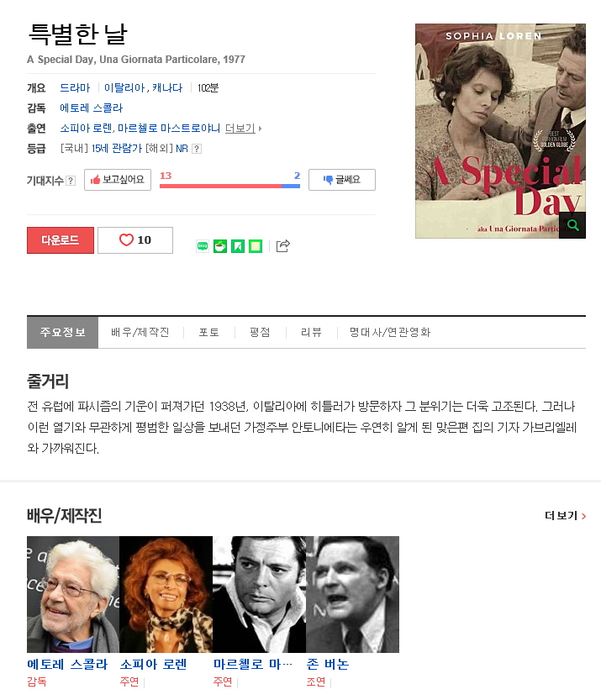This screenshot has width=601, height=700.
Task: Click the help icon next to NR rating
Action: pos(197,149)
